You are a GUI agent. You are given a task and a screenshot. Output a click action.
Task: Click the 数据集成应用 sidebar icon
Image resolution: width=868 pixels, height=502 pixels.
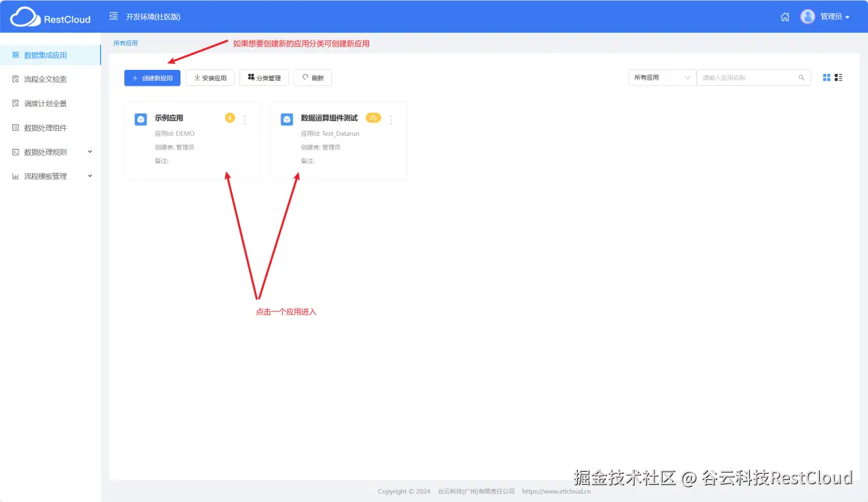pyautogui.click(x=16, y=55)
